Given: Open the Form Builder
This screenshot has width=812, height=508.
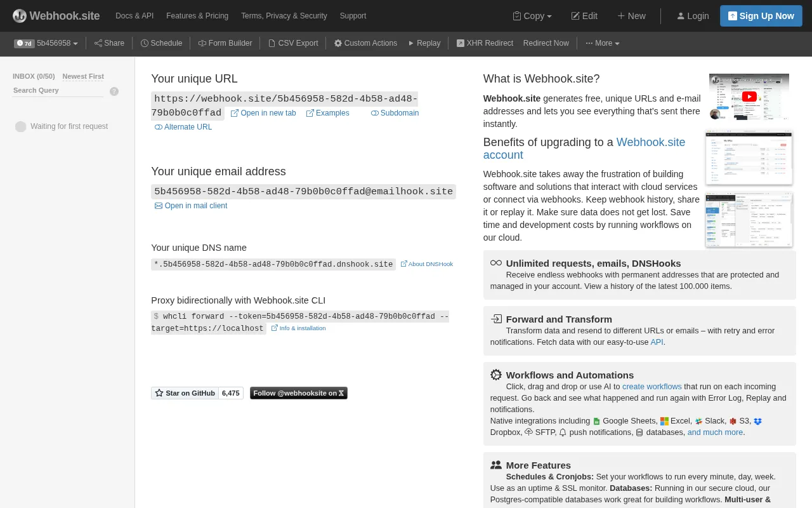Looking at the screenshot, I should 225,43.
